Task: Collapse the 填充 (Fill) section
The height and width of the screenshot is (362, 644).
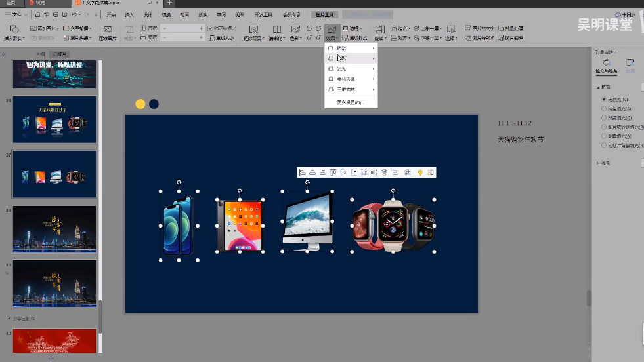Action: [x=598, y=87]
